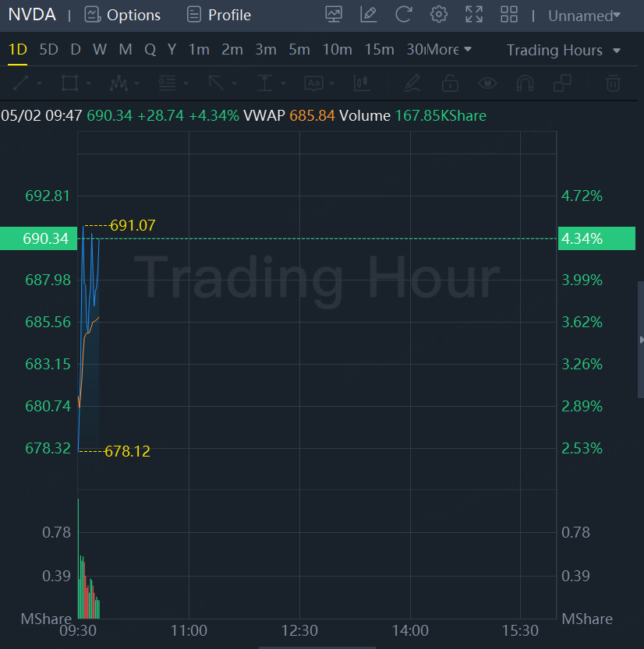Click the horizontal scrollbar below the chart
644x649 pixels.
pyautogui.click(x=317, y=647)
